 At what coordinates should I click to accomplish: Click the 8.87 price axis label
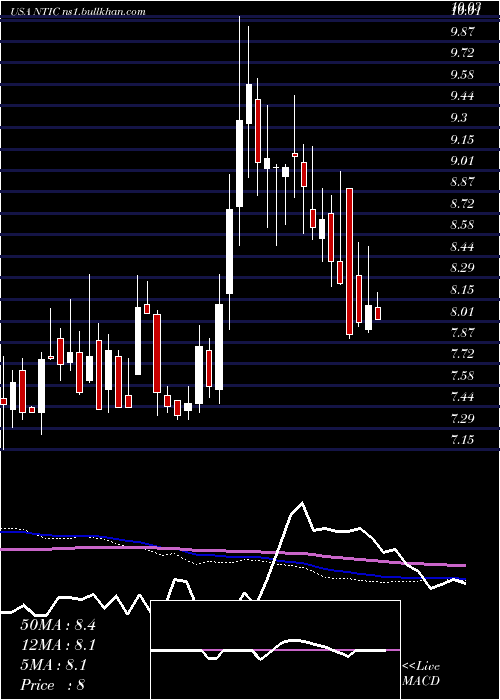[x=462, y=182]
